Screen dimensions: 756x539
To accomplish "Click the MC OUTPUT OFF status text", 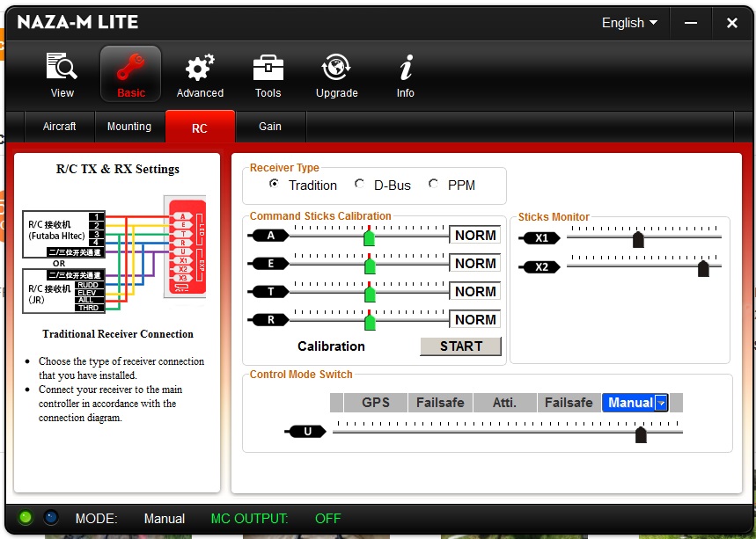I will (275, 518).
